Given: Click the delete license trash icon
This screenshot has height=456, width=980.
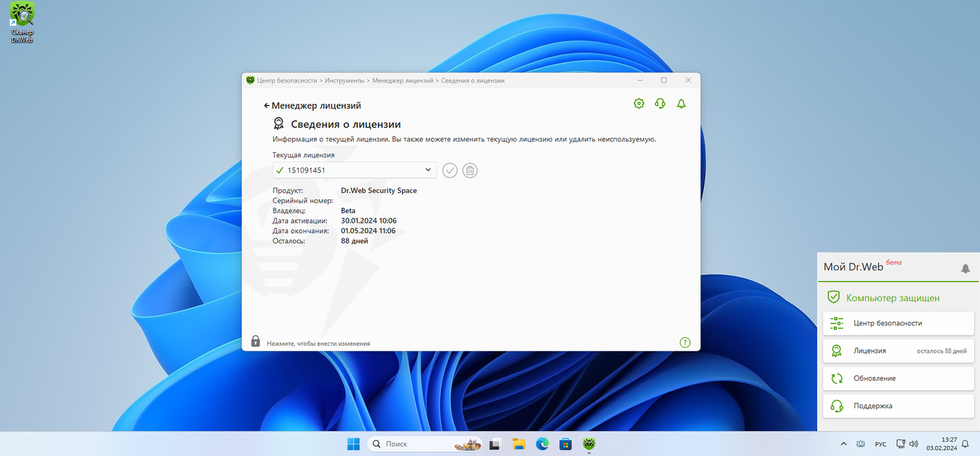Looking at the screenshot, I should point(470,171).
